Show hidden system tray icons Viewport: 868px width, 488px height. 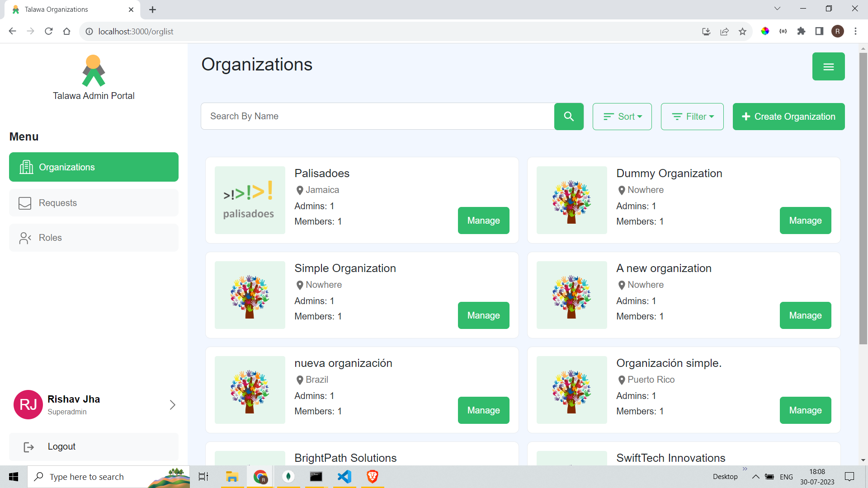point(755,477)
